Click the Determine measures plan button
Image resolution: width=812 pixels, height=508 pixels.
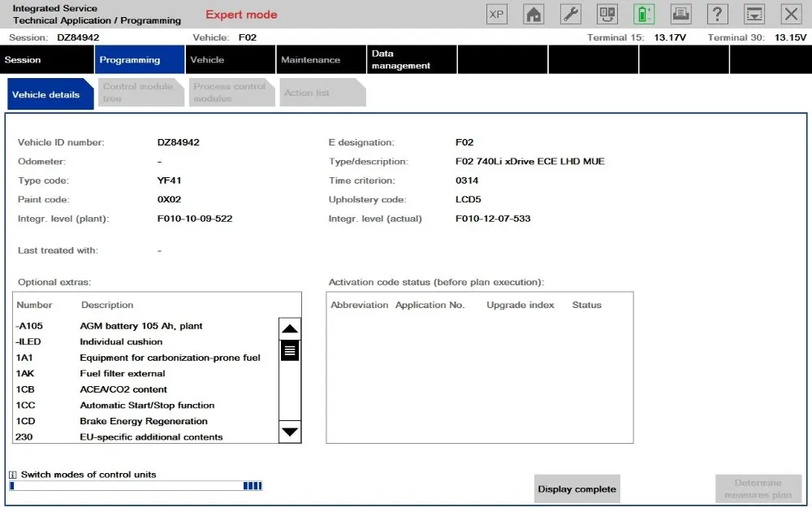[x=758, y=488]
